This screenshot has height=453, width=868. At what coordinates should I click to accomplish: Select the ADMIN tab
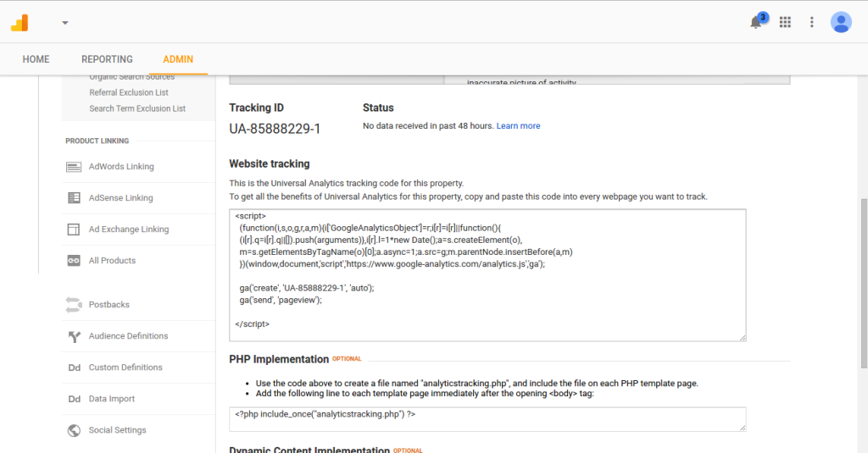click(178, 59)
